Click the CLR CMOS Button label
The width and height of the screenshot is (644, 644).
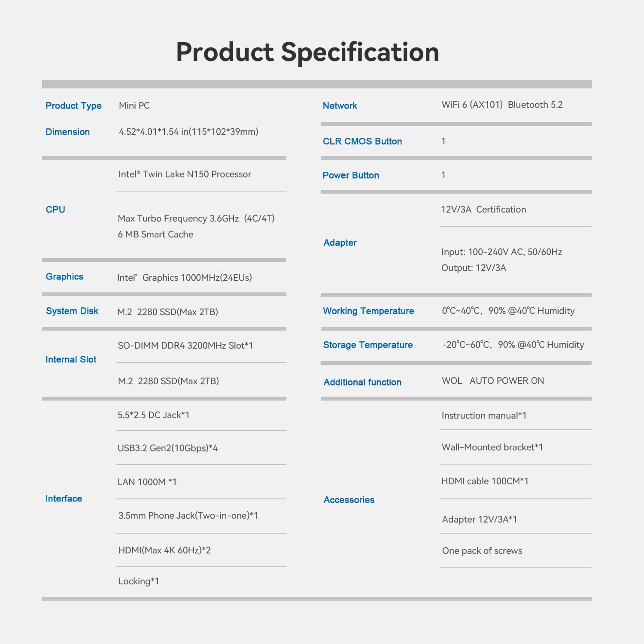(x=362, y=141)
